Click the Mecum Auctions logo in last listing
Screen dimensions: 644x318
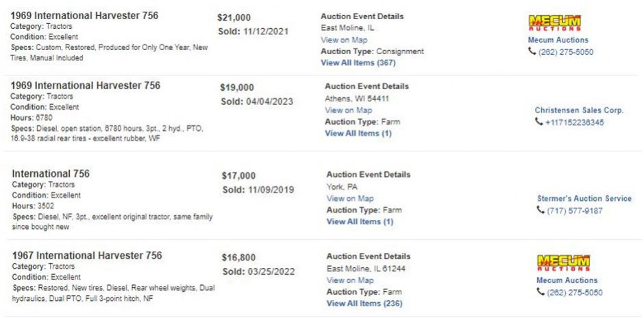click(563, 263)
